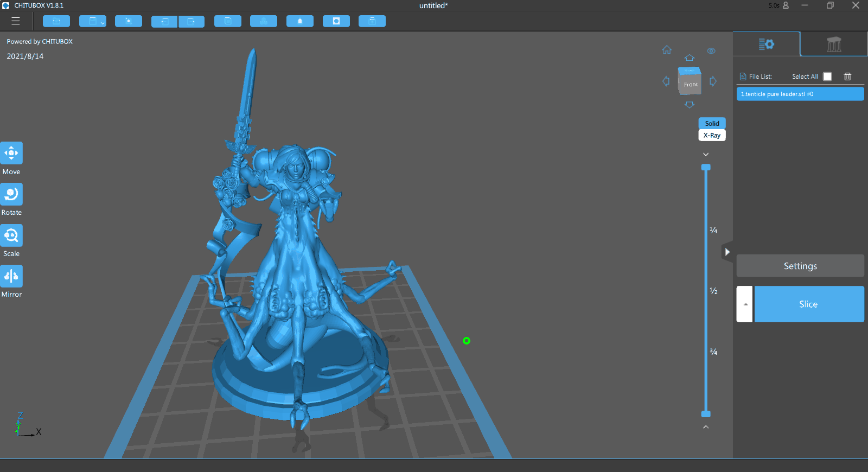Collapse the right side panel arrow

tap(727, 252)
